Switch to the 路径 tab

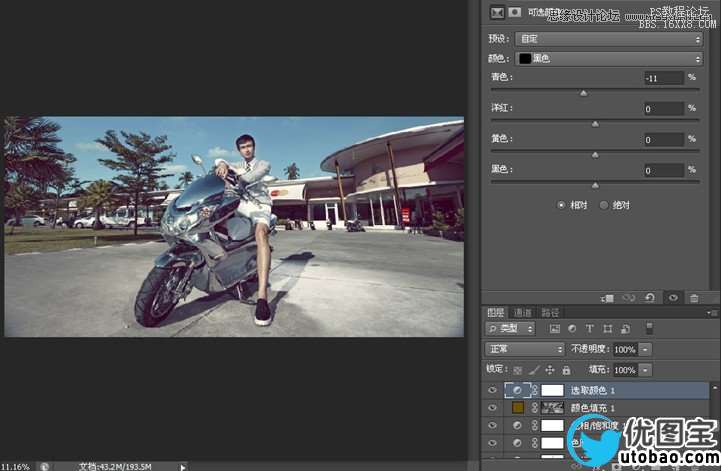[x=550, y=313]
